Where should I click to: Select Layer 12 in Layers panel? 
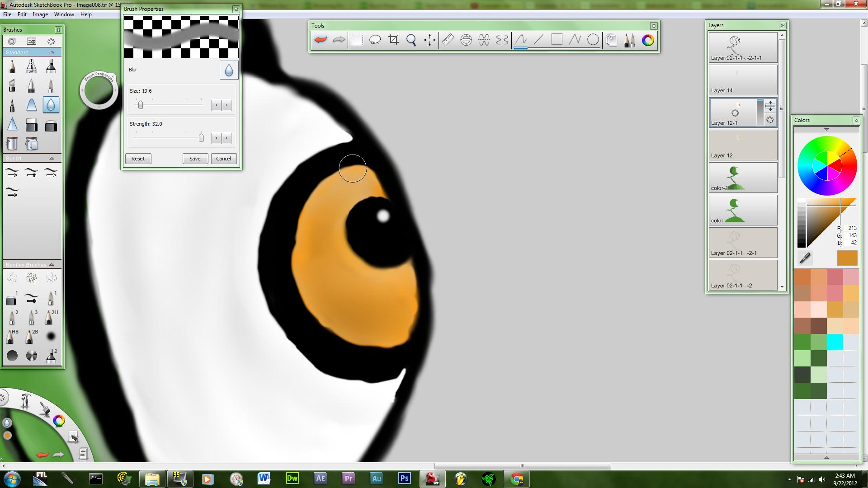[743, 145]
